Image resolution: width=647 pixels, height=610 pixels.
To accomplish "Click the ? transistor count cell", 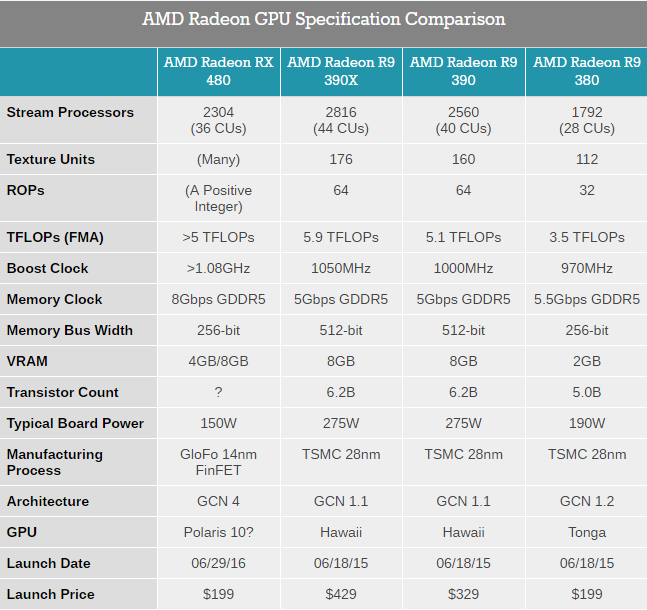I will (219, 392).
